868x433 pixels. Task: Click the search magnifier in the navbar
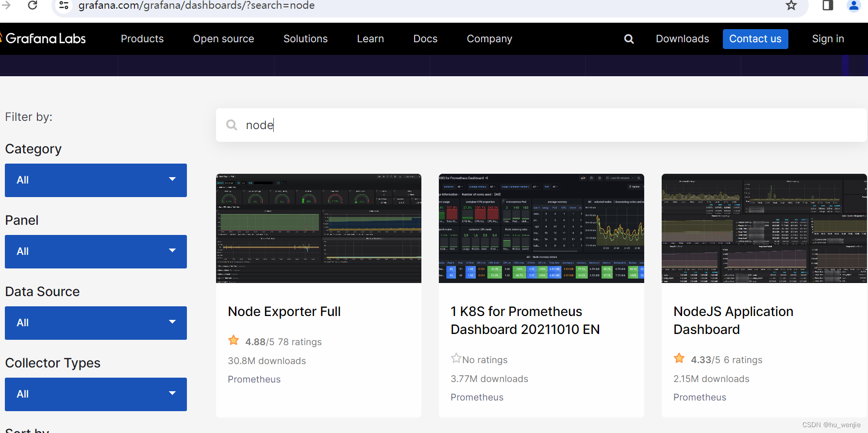point(629,39)
